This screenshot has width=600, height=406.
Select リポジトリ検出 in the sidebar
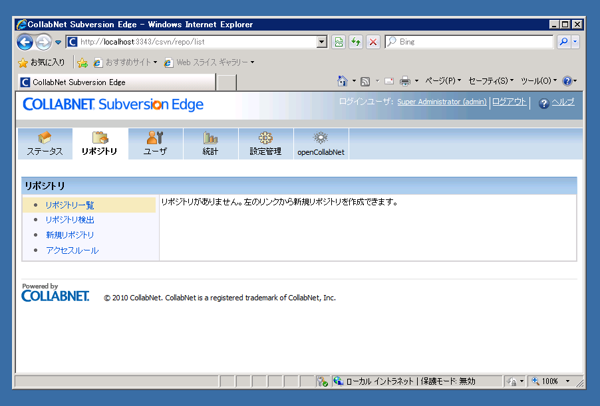click(x=70, y=220)
